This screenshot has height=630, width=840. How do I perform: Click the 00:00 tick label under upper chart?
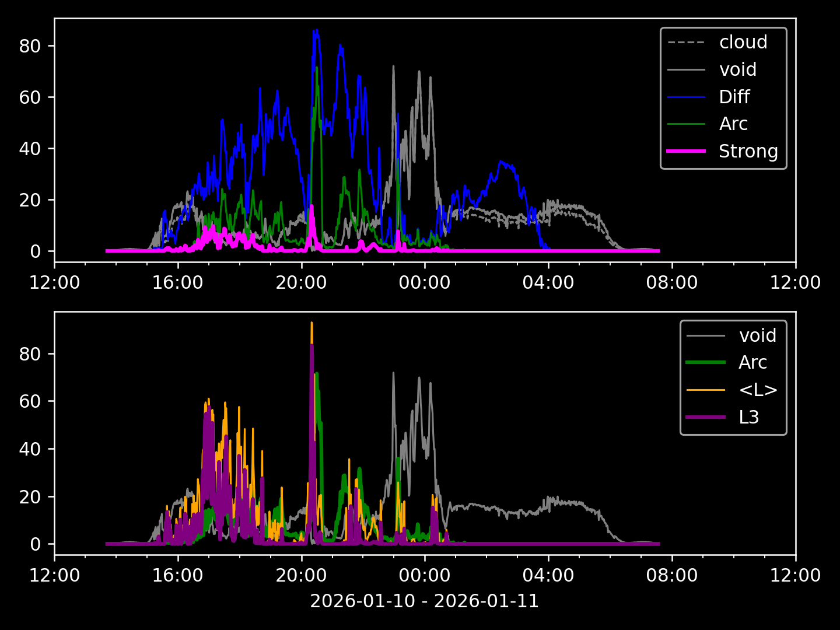pos(424,283)
